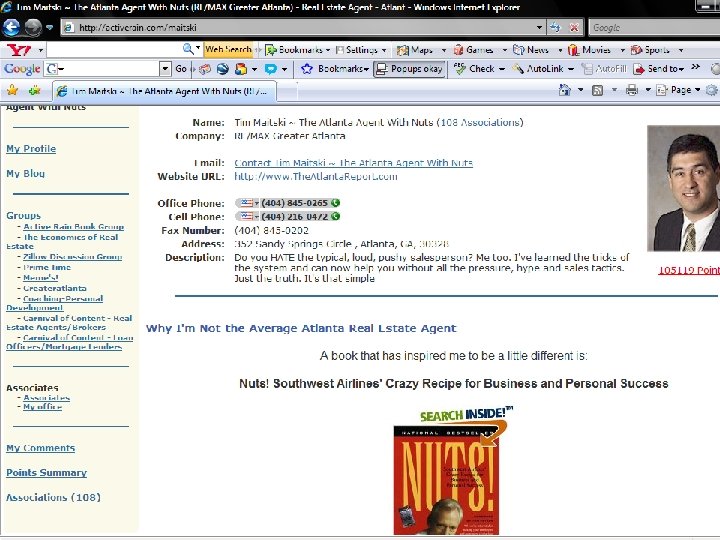Click the Google toolbar logo
This screenshot has height=540, width=720.
pos(22,69)
